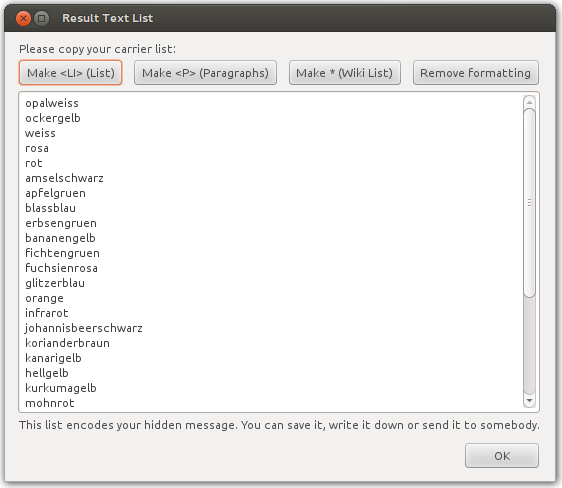
Task: Click the line reading amselschwarz
Action: (64, 178)
